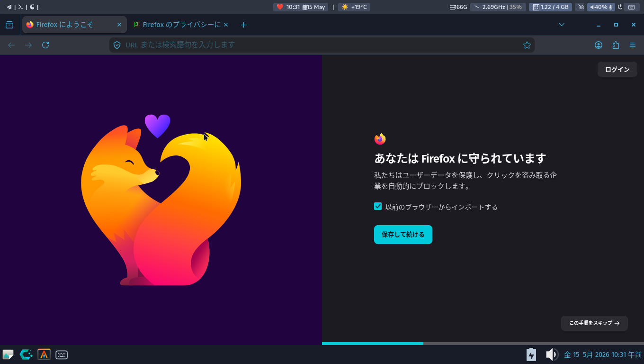Image resolution: width=644 pixels, height=364 pixels.
Task: Click the 保存して続ける button
Action: [x=403, y=235]
